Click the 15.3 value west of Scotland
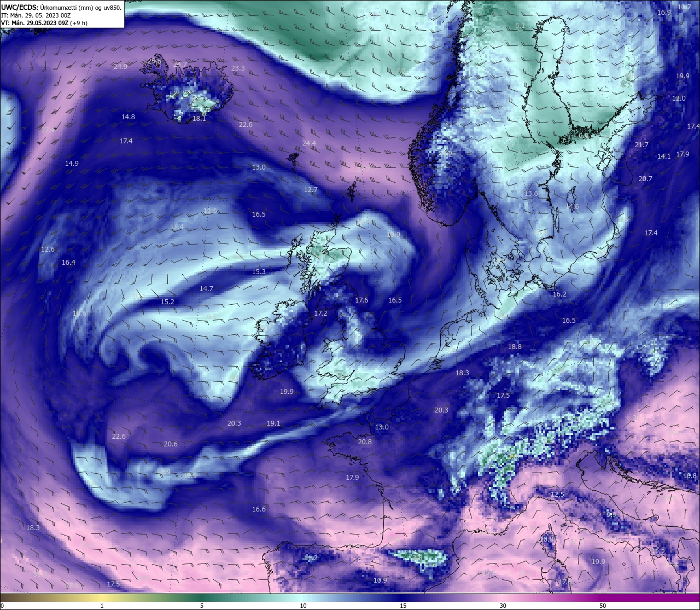 click(x=259, y=272)
